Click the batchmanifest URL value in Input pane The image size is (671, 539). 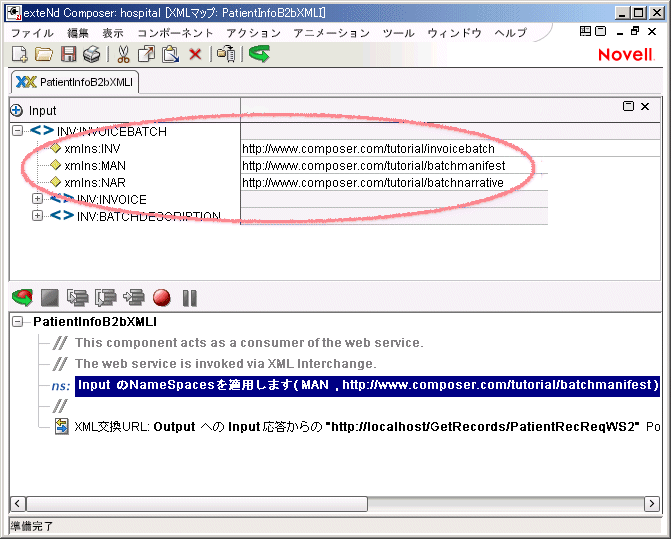pyautogui.click(x=374, y=166)
